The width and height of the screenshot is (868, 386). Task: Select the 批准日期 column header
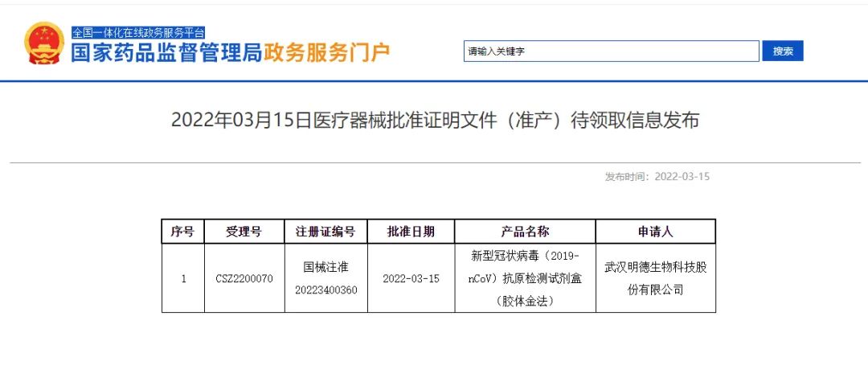pos(411,232)
